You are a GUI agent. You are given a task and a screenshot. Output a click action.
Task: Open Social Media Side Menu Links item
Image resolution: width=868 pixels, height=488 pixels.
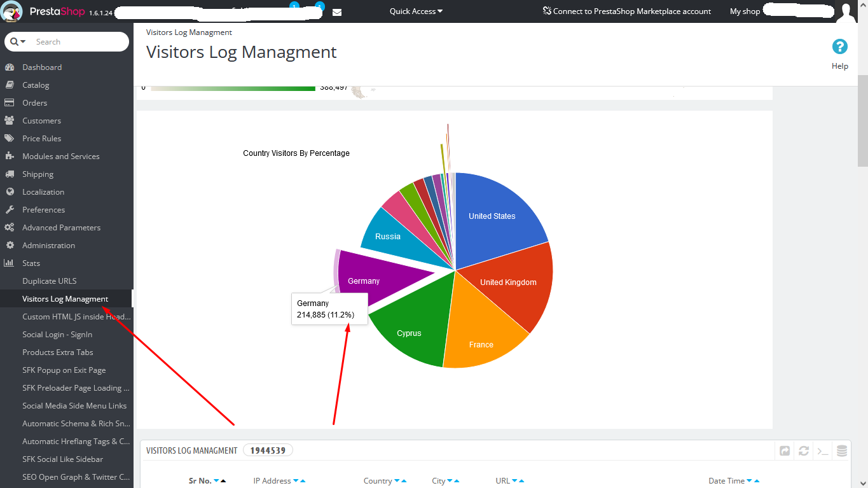pos(74,406)
